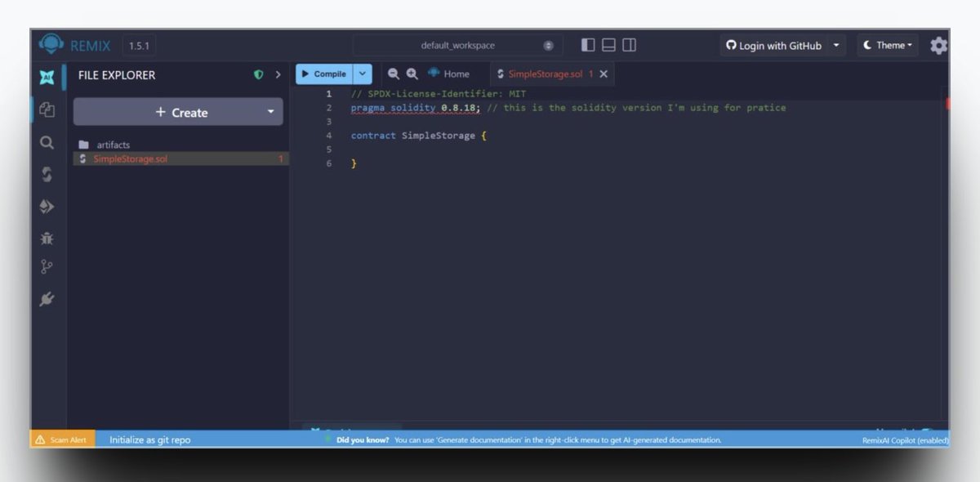
Task: Expand the artifacts folder
Action: click(x=105, y=145)
